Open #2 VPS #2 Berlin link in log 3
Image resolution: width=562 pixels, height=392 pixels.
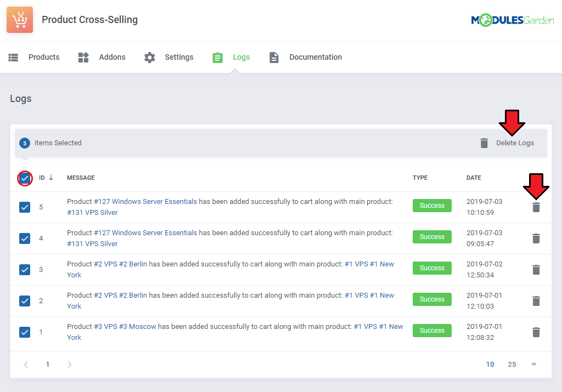click(120, 264)
